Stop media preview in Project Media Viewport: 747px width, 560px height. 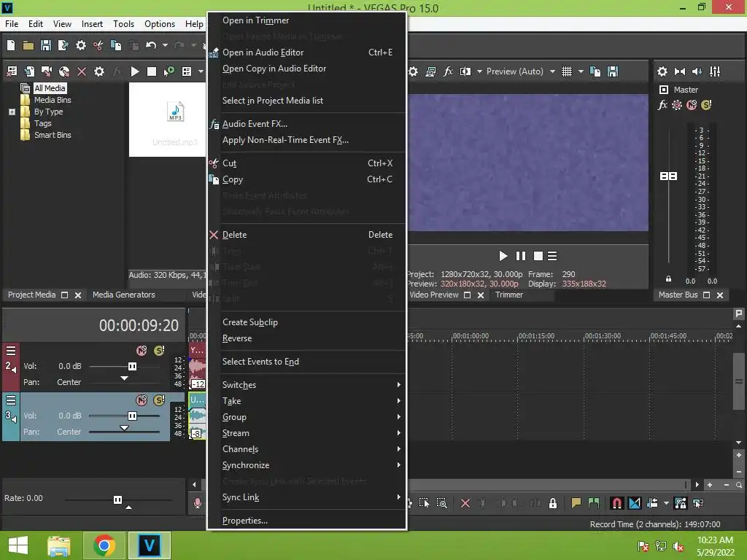coord(152,71)
